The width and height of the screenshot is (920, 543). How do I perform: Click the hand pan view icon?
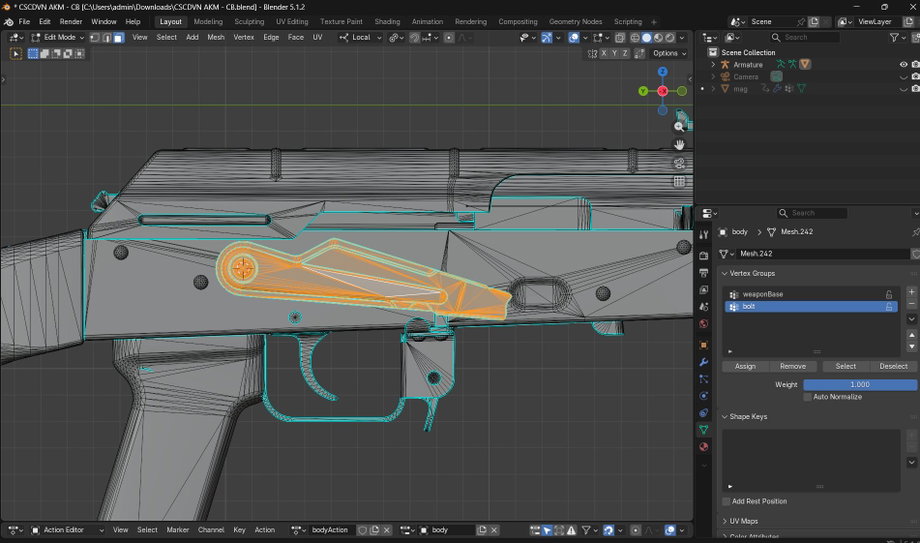pos(679,144)
